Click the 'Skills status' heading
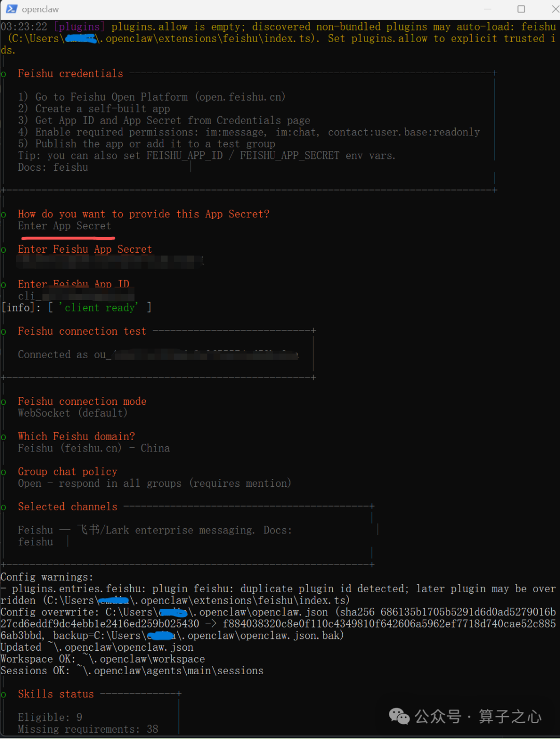The width and height of the screenshot is (560, 739). (x=56, y=694)
